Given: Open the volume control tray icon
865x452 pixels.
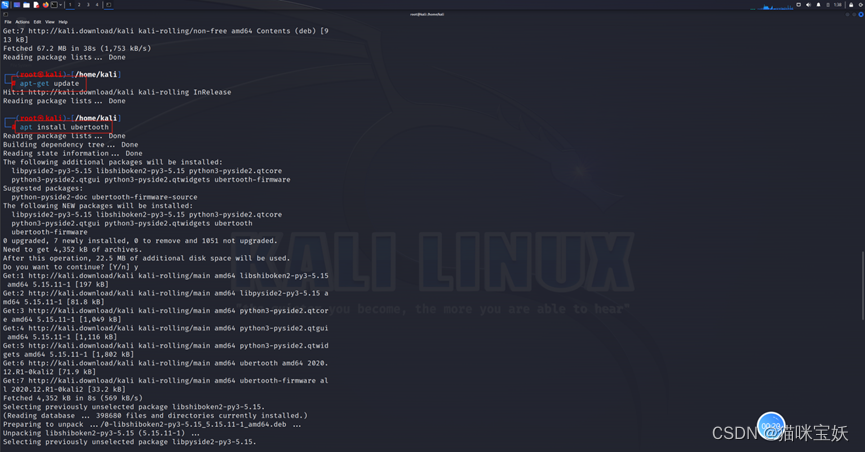Looking at the screenshot, I should (x=808, y=5).
